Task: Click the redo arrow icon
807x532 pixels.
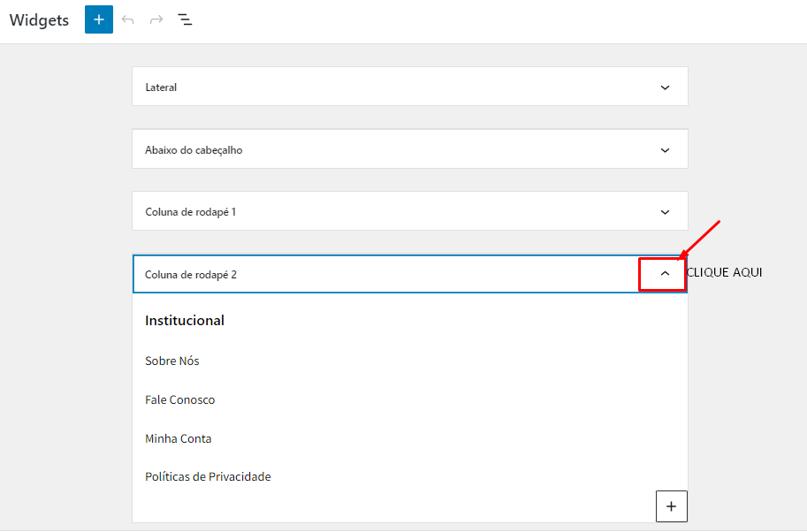Action: (x=156, y=20)
